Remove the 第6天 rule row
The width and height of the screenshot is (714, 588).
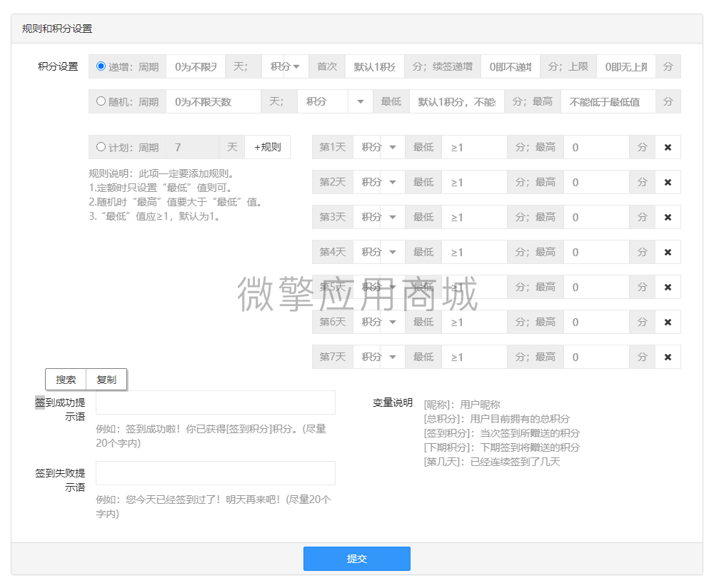click(x=668, y=323)
